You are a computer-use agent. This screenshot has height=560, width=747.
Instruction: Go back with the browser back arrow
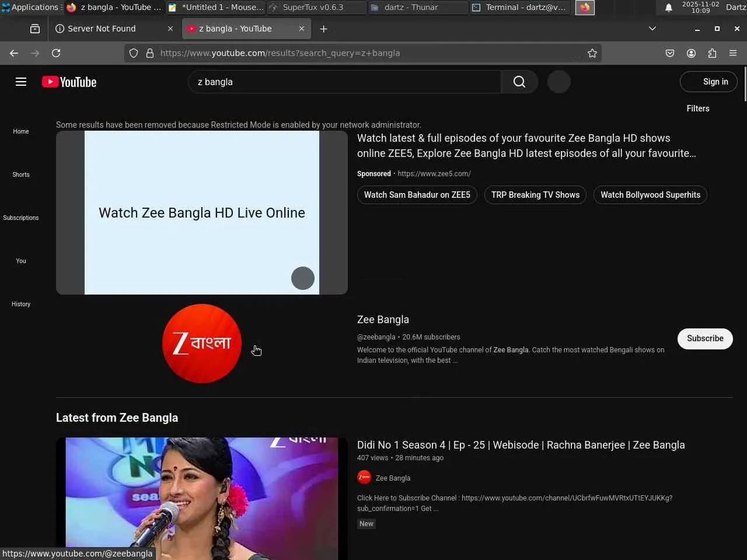click(14, 53)
